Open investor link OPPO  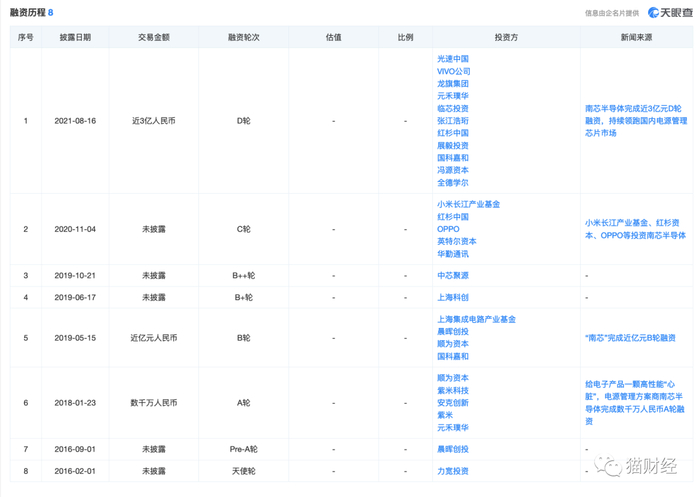pos(448,229)
